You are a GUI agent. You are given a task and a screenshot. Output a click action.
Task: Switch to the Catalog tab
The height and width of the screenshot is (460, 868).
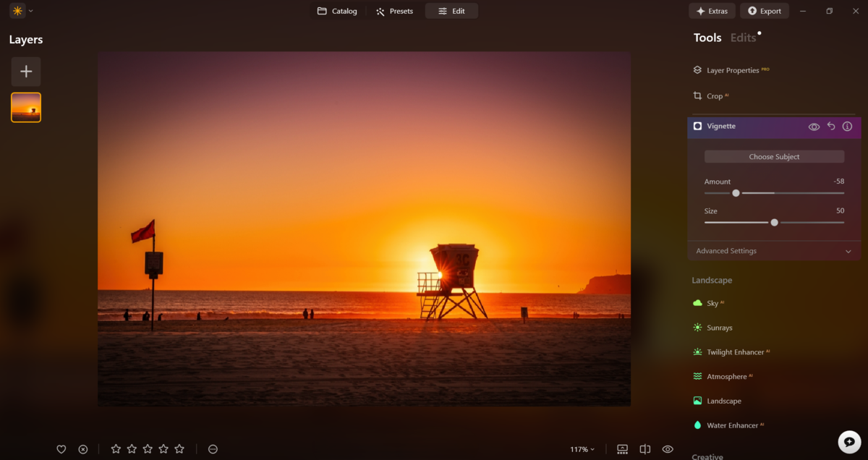pyautogui.click(x=337, y=11)
